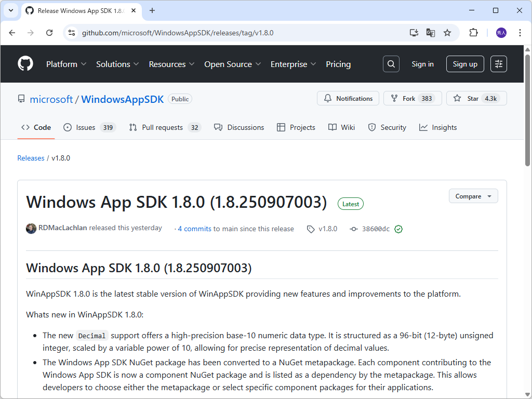Follow the 4 commits link
The width and height of the screenshot is (532, 399).
194,229
